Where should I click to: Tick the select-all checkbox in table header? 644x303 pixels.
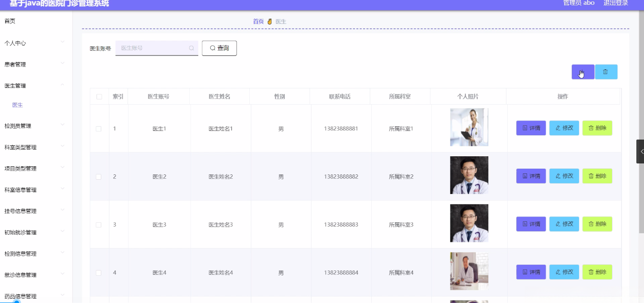(x=99, y=97)
